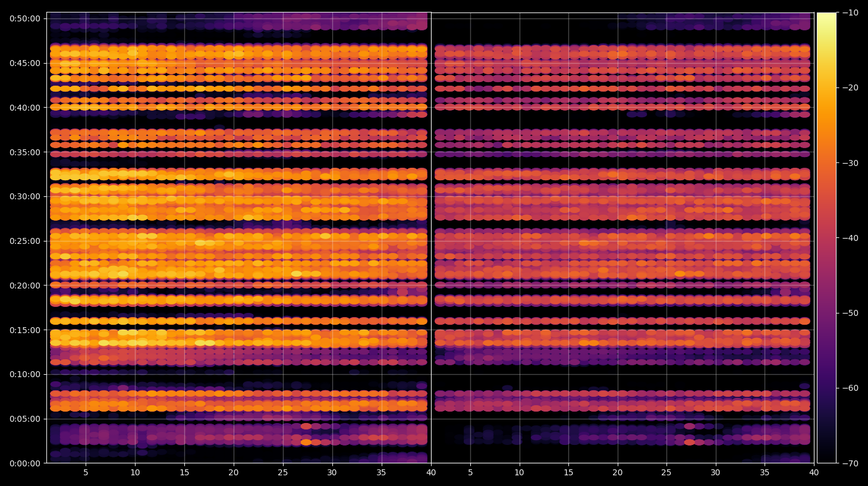Click the 0:45:00 time axis label
Screen dimensions: 868x486
click(25, 63)
